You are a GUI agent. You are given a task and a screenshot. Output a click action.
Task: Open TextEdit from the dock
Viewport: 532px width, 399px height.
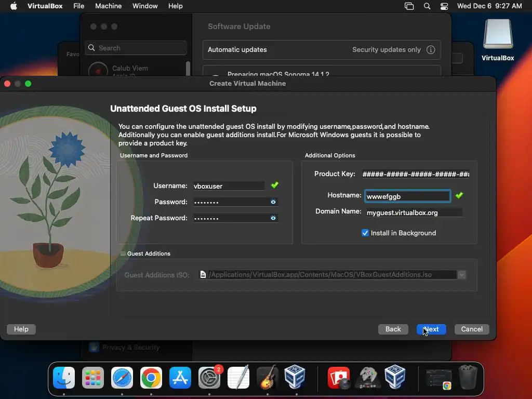tap(238, 378)
